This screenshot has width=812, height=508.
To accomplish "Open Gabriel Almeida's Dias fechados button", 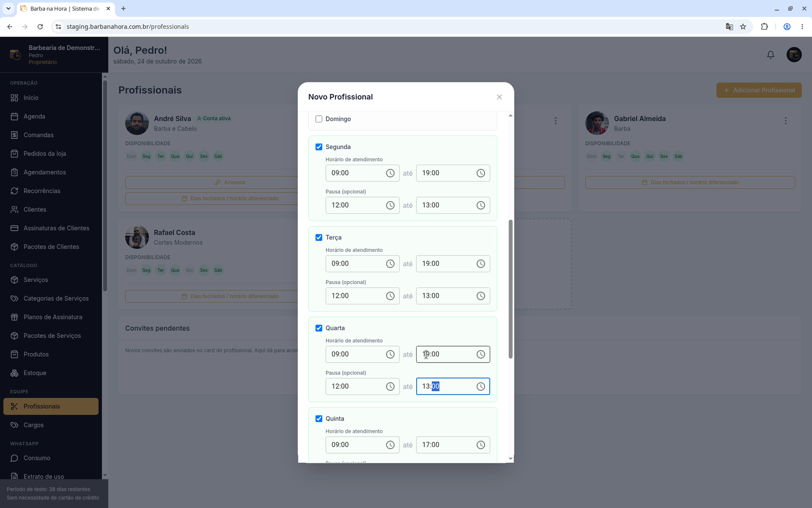I will (x=690, y=182).
